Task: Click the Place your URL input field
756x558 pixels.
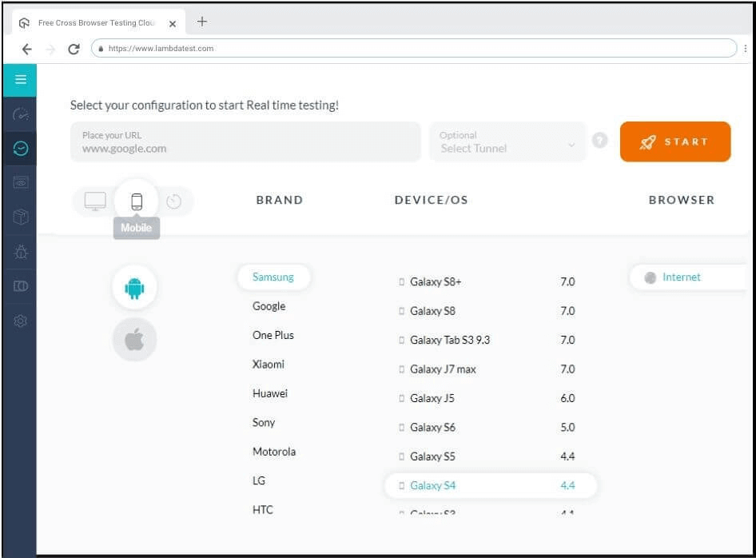Action: coord(245,142)
